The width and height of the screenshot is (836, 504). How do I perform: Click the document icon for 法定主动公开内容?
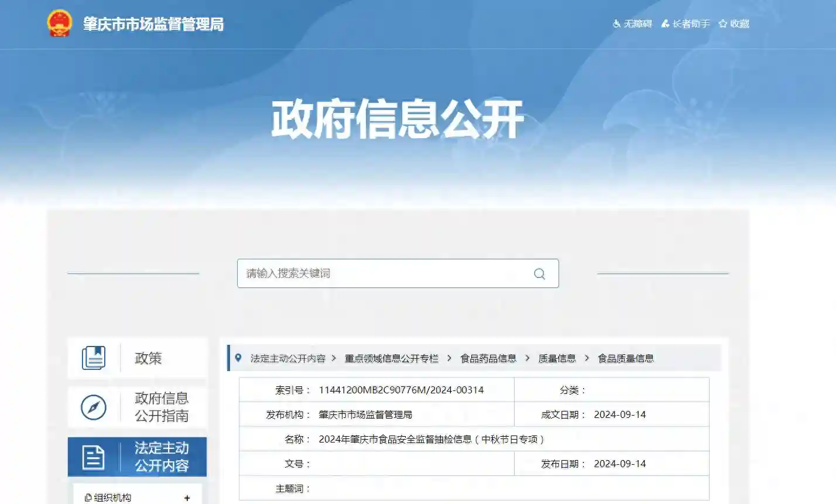point(92,457)
